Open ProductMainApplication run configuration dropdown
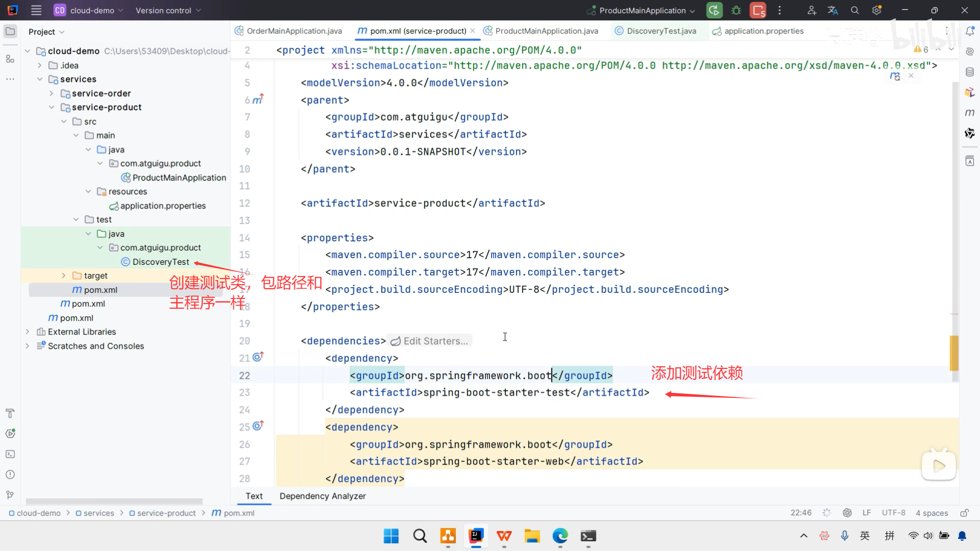The height and width of the screenshot is (551, 980). coord(643,10)
